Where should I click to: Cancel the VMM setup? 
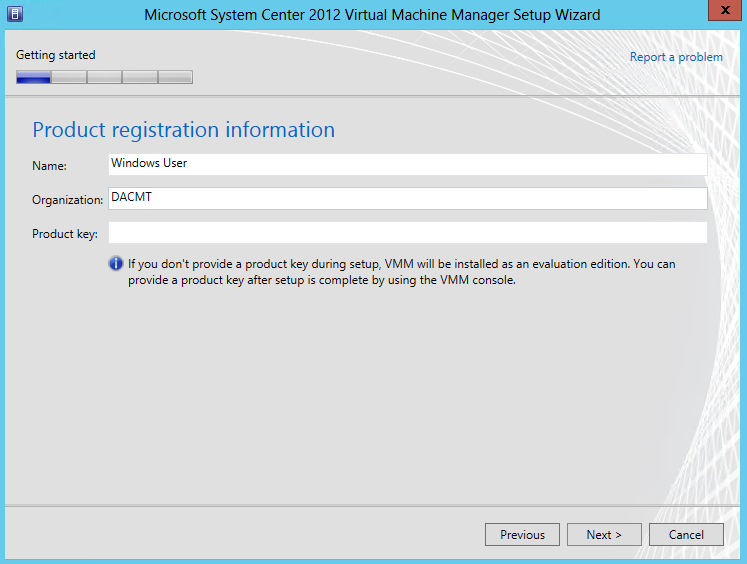pyautogui.click(x=686, y=534)
